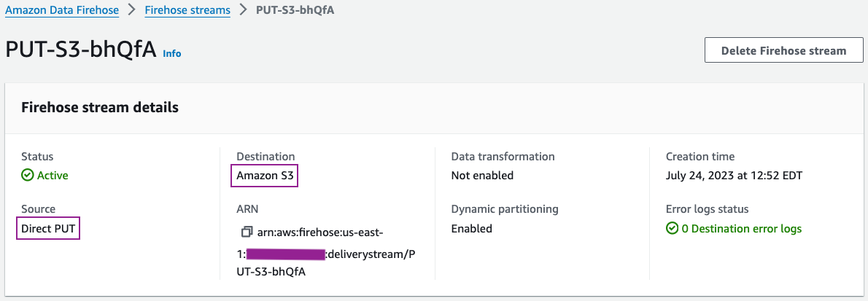Click the copy ARN icon

247,232
